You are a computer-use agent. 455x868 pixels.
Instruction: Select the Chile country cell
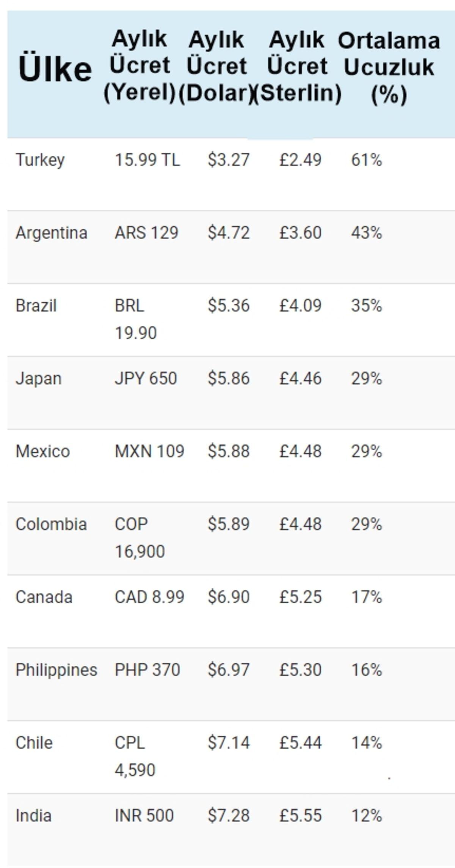[34, 742]
